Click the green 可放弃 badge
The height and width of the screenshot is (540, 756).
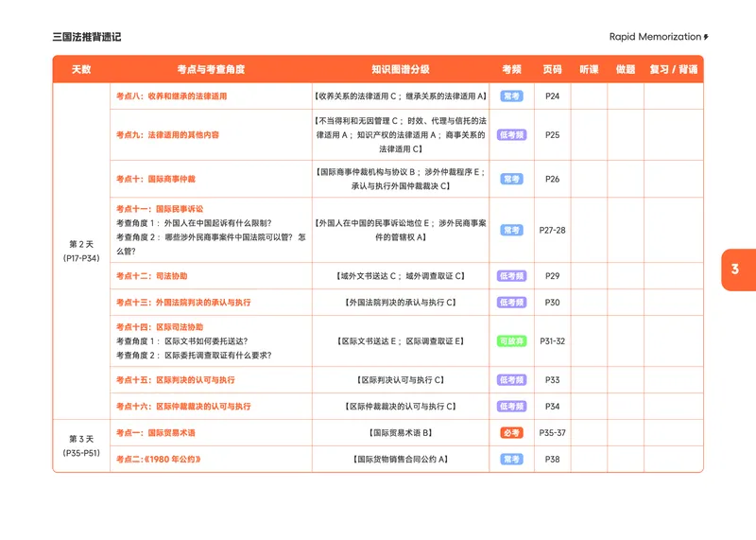(x=511, y=341)
